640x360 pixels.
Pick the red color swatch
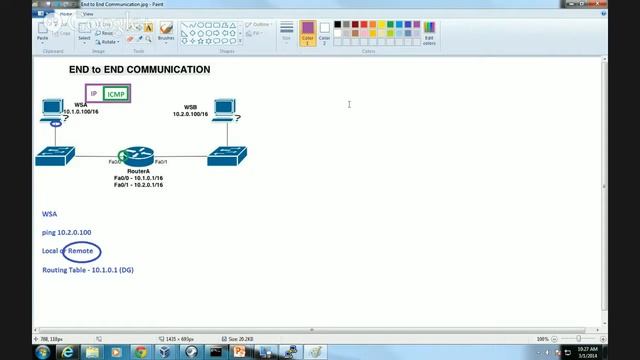[x=364, y=24]
